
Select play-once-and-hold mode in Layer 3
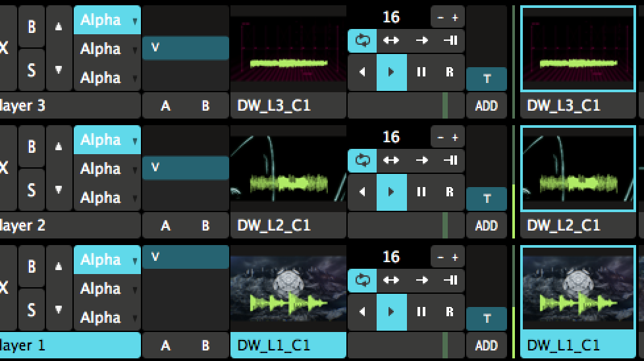coord(450,40)
